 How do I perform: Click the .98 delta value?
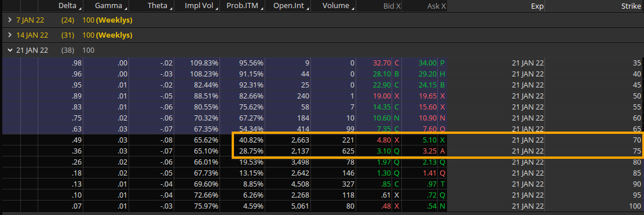coord(76,63)
